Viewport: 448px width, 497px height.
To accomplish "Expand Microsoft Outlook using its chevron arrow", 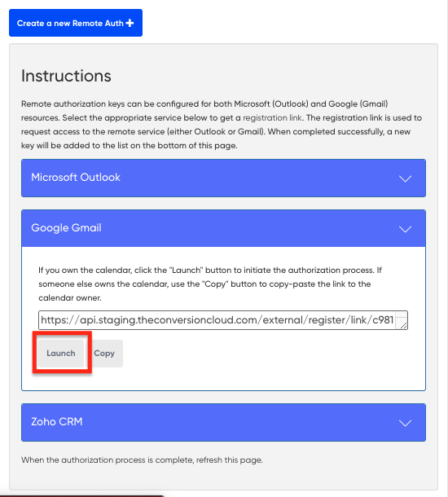I will (405, 178).
